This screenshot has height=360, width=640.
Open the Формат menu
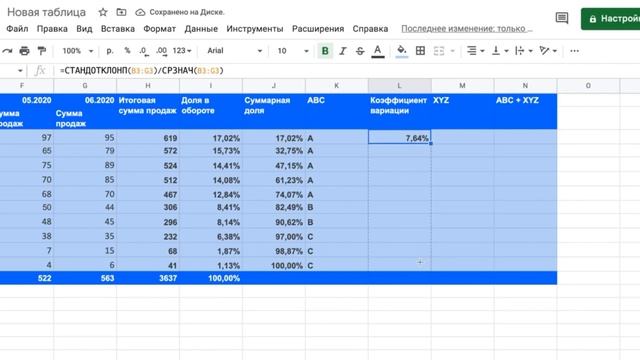pos(160,29)
